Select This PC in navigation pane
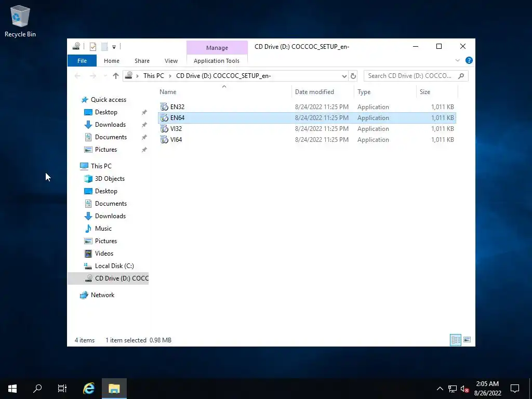This screenshot has height=399, width=532. (101, 166)
